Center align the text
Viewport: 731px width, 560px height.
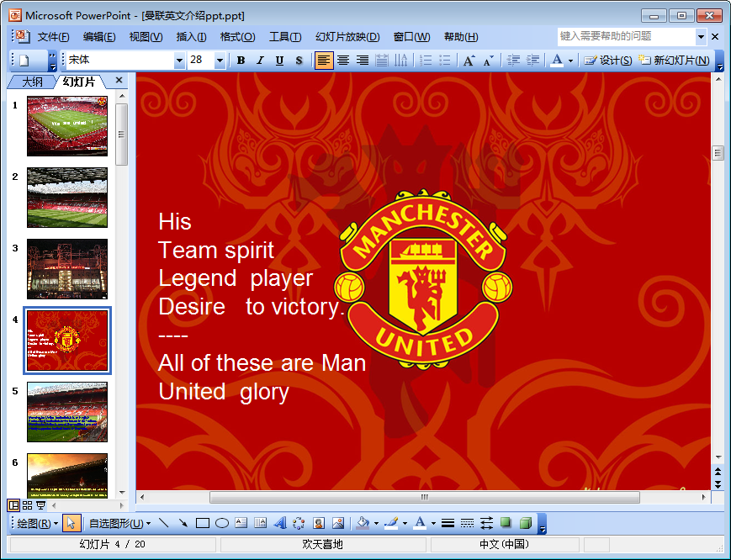(343, 60)
